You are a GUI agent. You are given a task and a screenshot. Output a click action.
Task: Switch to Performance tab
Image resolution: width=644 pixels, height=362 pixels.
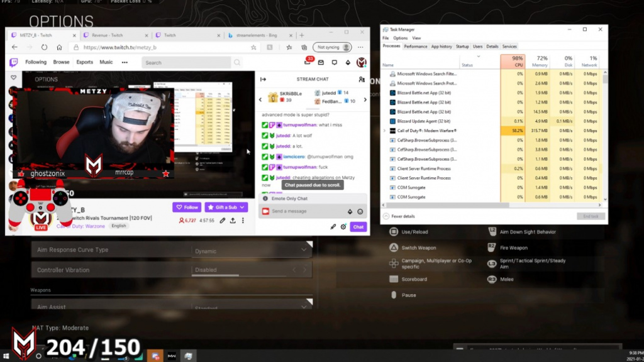[415, 47]
